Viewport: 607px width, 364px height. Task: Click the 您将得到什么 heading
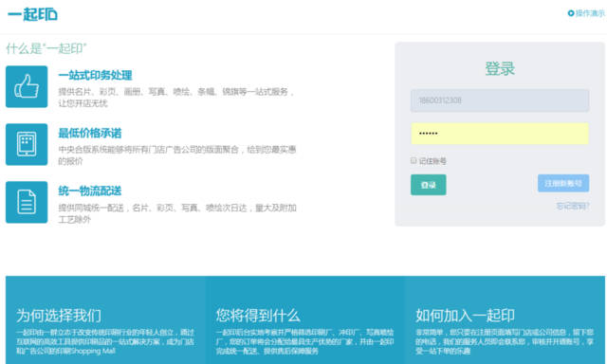pos(258,316)
